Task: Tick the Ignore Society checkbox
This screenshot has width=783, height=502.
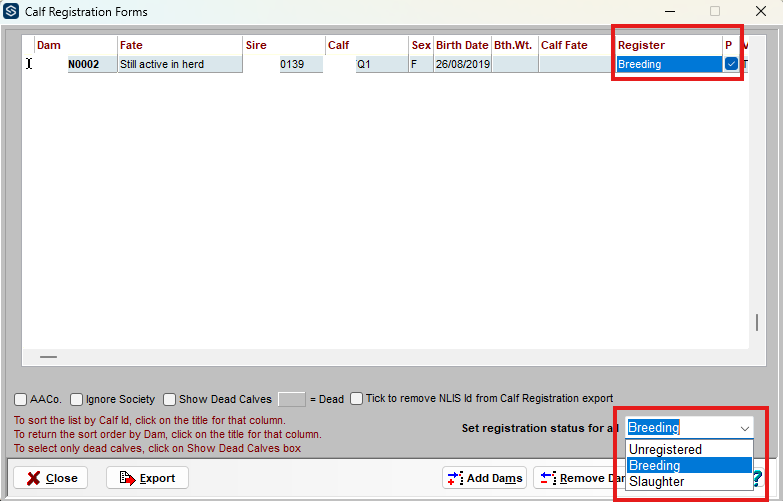Action: coord(77,399)
